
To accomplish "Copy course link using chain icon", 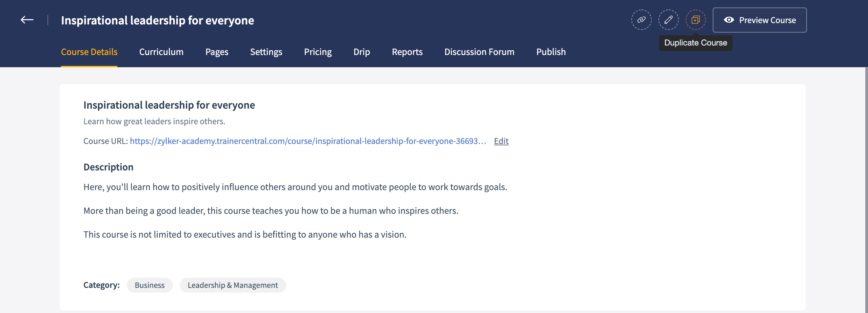I will point(641,20).
